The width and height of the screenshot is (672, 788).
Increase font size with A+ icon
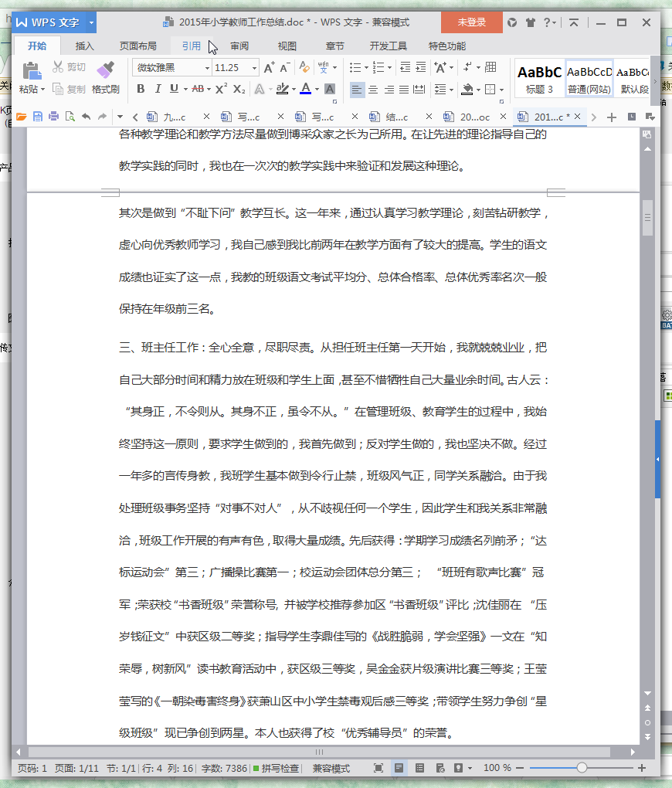pos(270,67)
